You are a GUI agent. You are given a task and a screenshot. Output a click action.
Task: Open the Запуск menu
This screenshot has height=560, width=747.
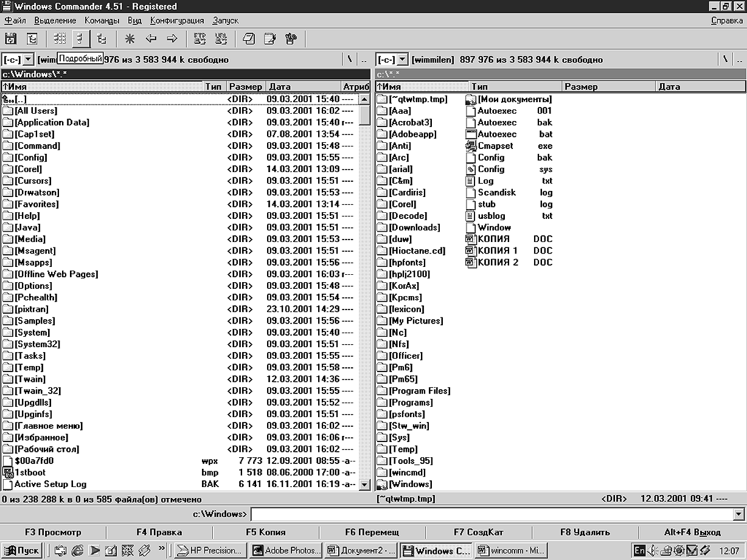(x=225, y=21)
